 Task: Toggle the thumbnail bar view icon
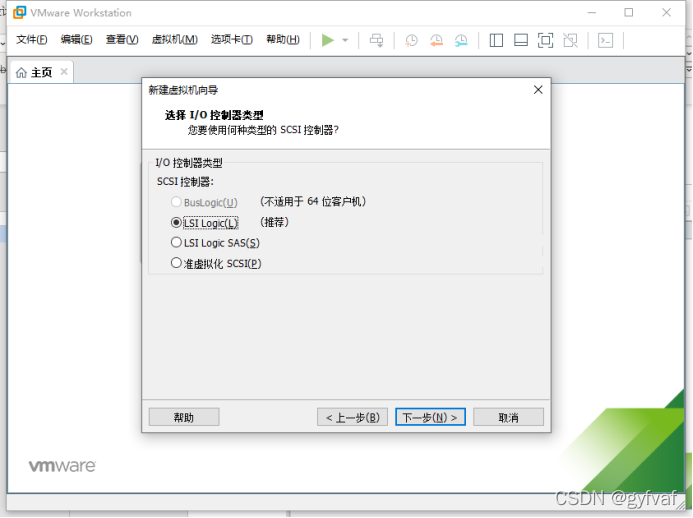pos(521,41)
